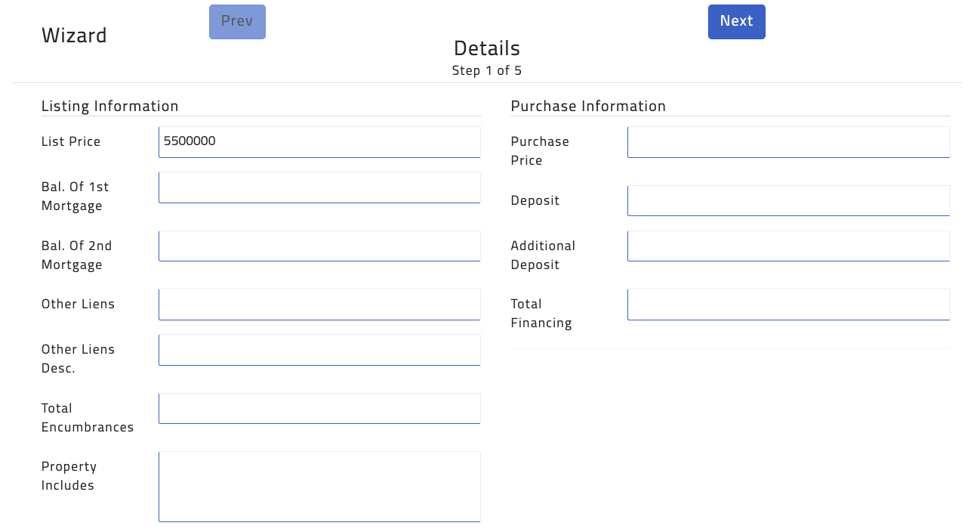This screenshot has height=532, width=980.
Task: Select the value 5500000 in List Price
Action: (x=188, y=141)
